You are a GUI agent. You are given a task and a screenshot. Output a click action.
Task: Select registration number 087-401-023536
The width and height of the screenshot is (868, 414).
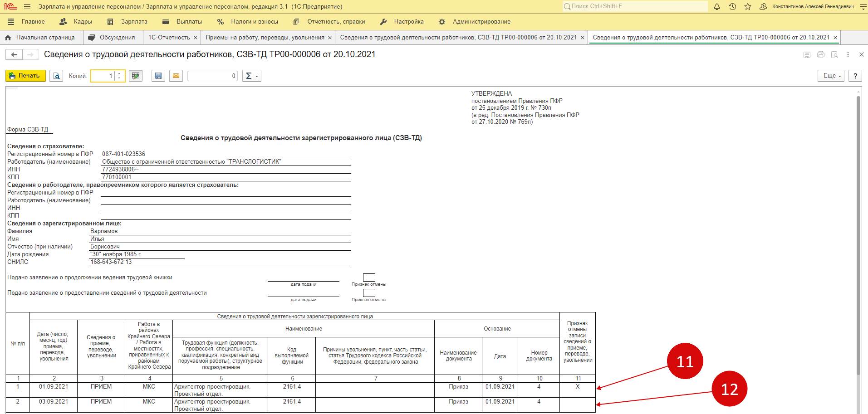pos(226,154)
